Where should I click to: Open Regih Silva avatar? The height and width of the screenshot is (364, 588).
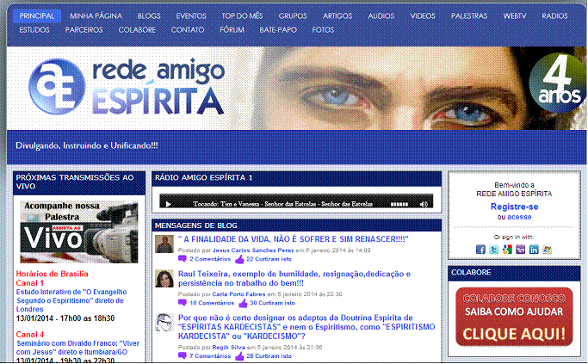pos(164,323)
